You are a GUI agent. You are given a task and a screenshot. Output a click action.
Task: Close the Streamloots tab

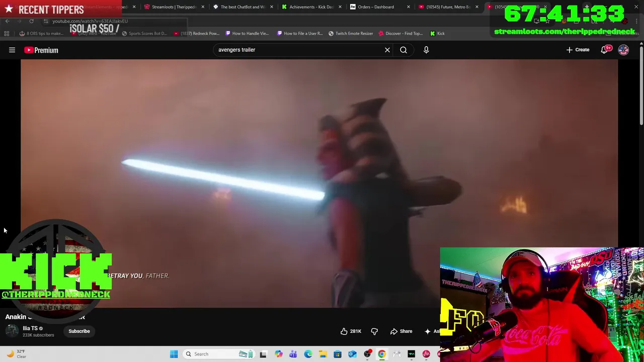(x=203, y=7)
